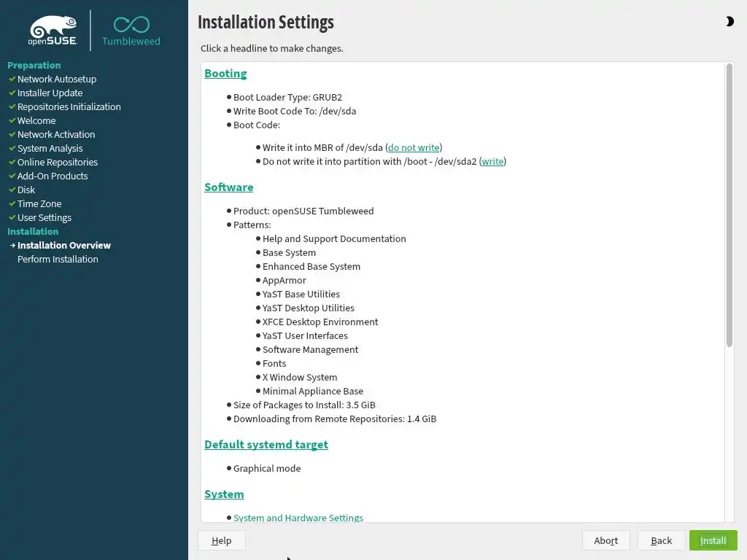This screenshot has height=560, width=747.
Task: Open the Default systemd target headline
Action: click(x=266, y=444)
